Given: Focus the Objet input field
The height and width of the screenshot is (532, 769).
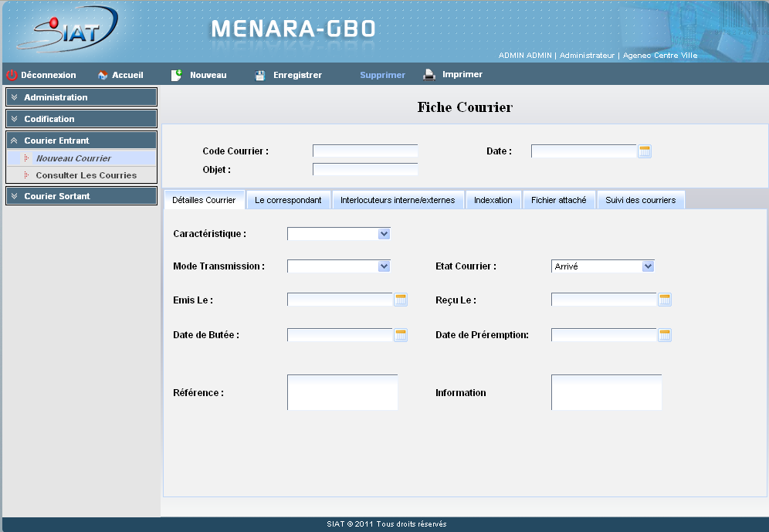Looking at the screenshot, I should tap(365, 169).
